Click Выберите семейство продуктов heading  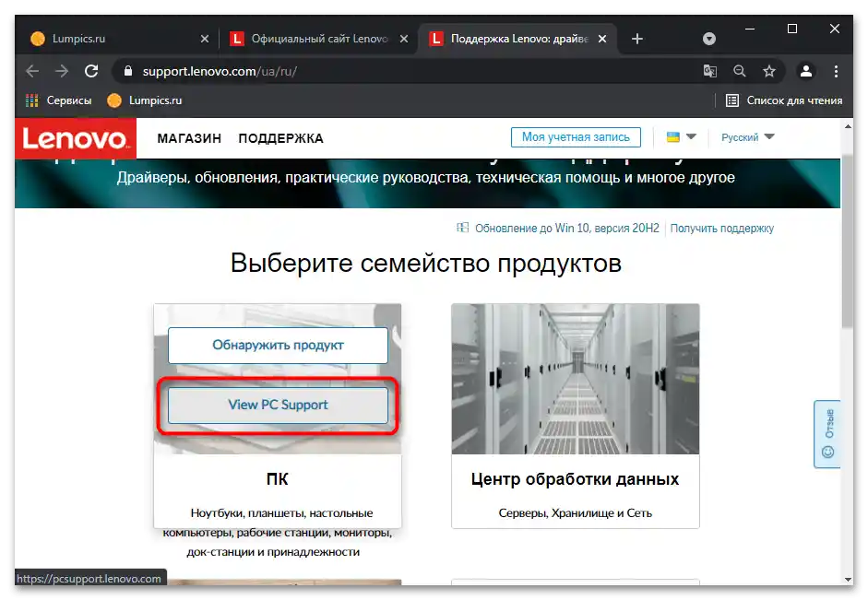[x=425, y=263]
